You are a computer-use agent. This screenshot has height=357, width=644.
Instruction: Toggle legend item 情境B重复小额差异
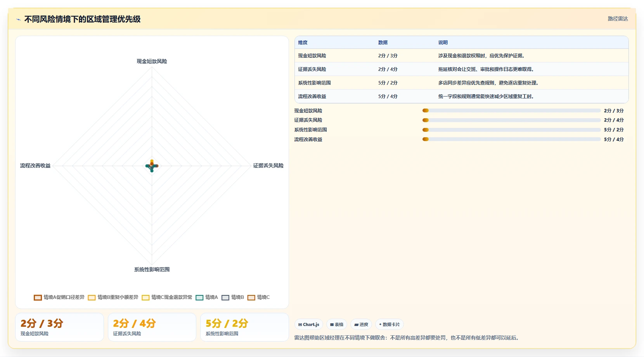(x=113, y=297)
